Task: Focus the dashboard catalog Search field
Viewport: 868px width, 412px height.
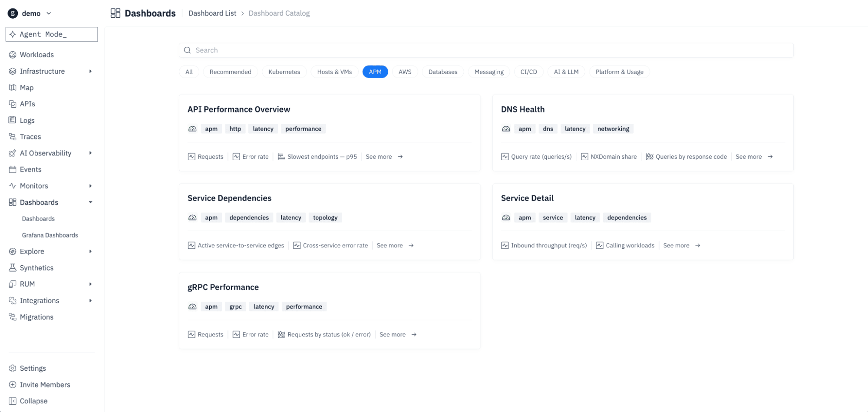Action: click(486, 50)
